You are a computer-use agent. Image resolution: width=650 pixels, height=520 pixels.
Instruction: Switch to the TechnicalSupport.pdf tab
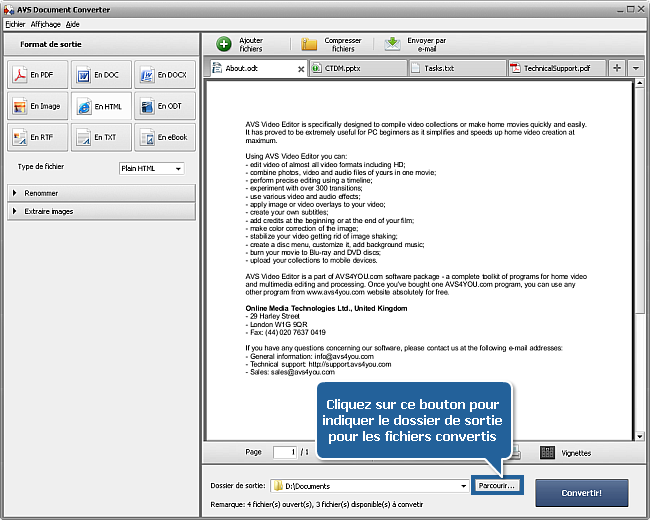point(557,68)
